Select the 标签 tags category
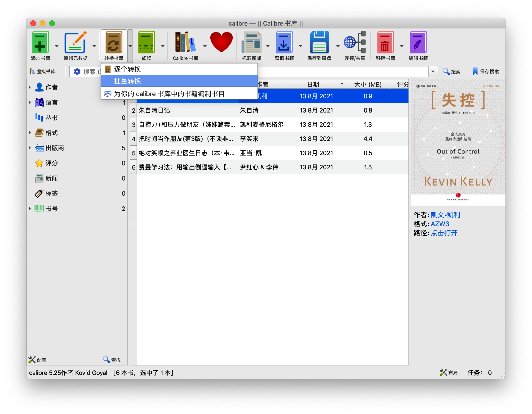This screenshot has height=414, width=532. point(51,193)
